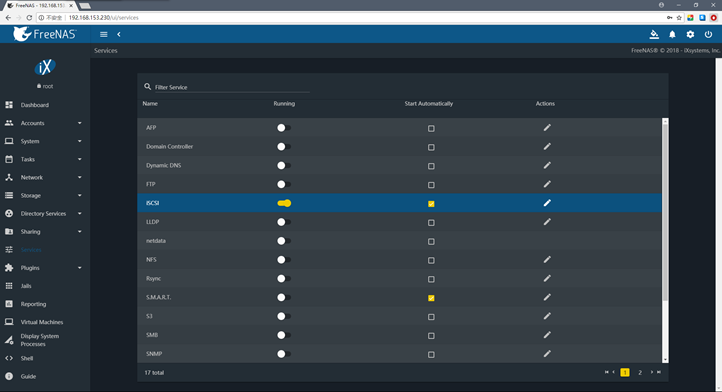Jump to first page of services
Screen dimensions: 722x392
click(x=606, y=372)
